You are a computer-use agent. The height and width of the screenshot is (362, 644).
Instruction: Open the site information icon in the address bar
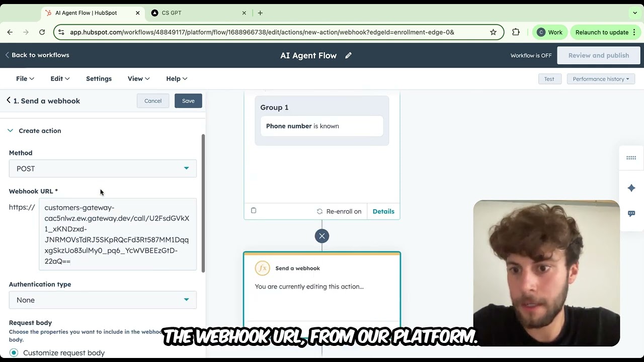(61, 32)
